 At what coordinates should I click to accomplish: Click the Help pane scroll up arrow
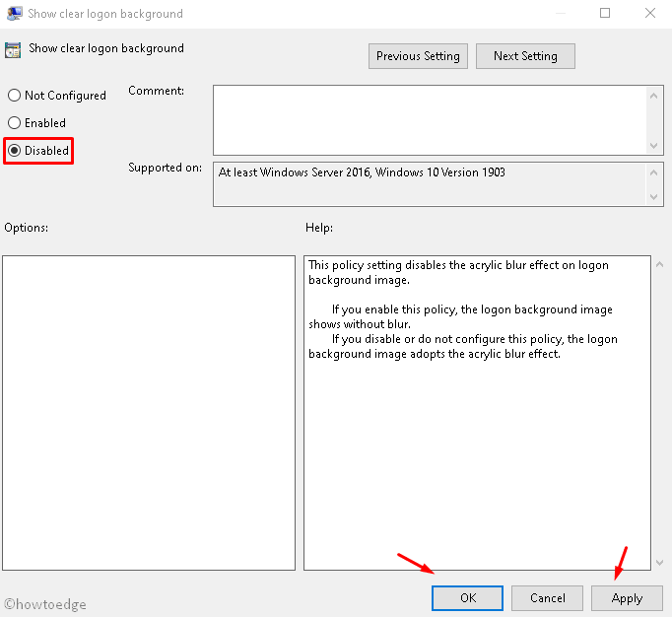tap(658, 265)
